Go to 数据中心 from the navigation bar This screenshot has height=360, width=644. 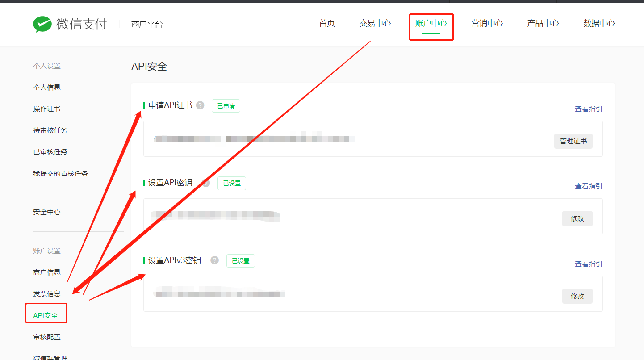pyautogui.click(x=598, y=23)
